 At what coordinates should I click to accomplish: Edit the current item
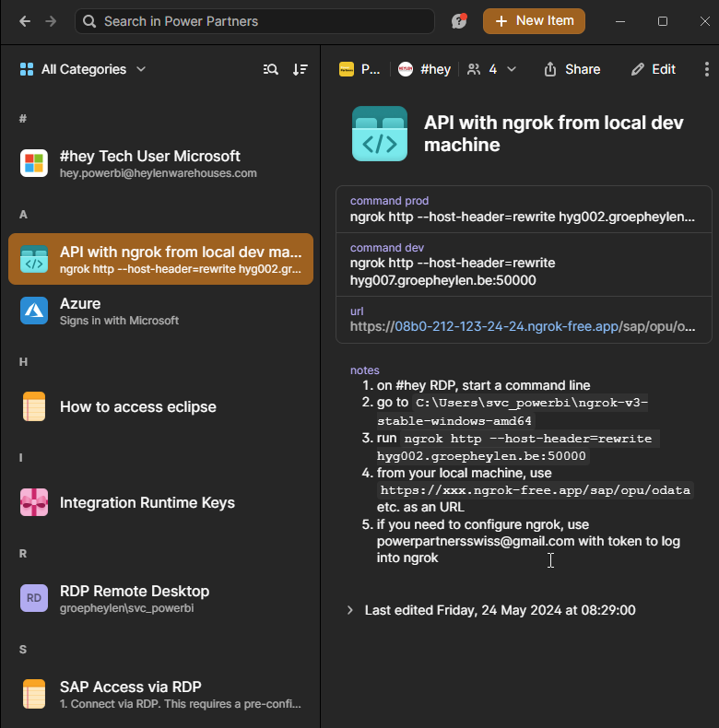click(x=653, y=69)
